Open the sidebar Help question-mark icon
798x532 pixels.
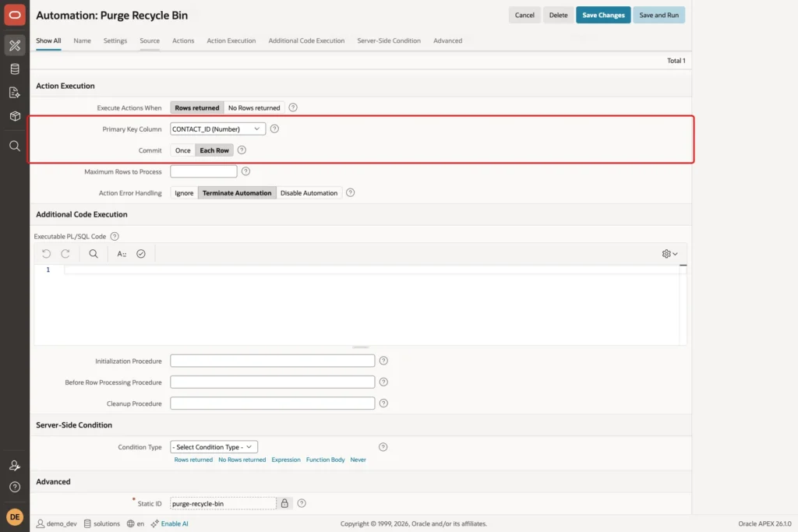(15, 488)
